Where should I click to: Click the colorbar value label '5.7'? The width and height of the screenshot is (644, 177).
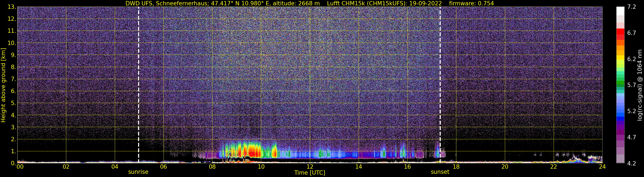[632, 85]
